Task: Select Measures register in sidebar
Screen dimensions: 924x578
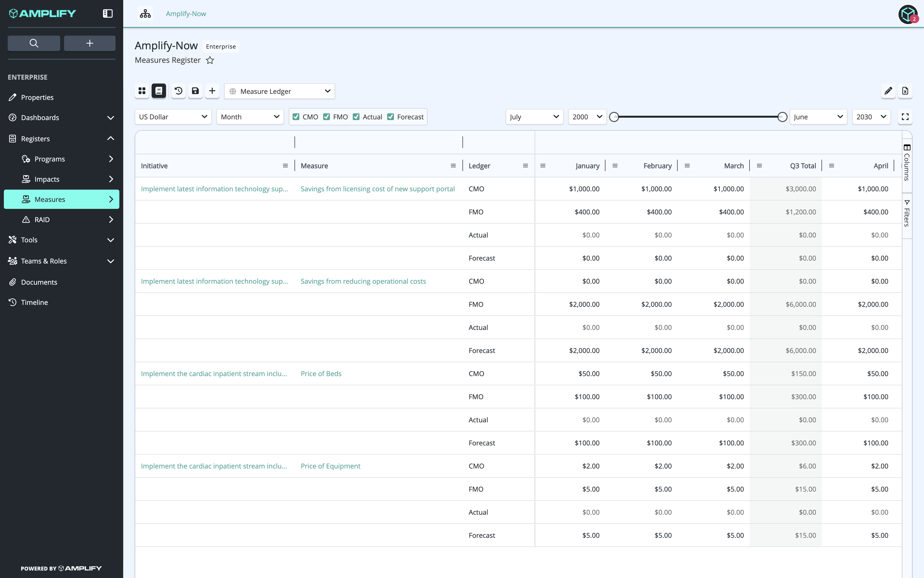Action: 62,199
